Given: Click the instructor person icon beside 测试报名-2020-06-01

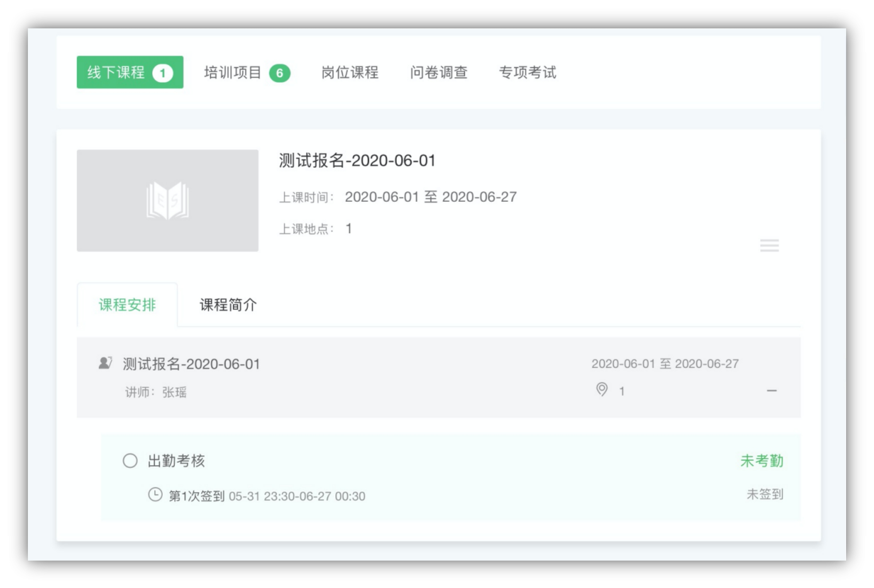Looking at the screenshot, I should point(105,363).
